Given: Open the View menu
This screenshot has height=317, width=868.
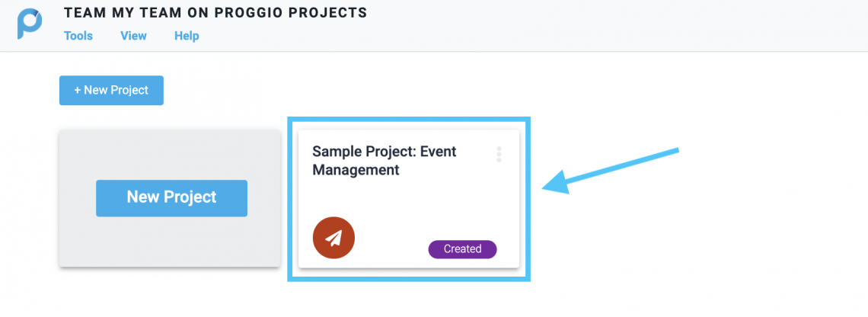Looking at the screenshot, I should coord(133,36).
